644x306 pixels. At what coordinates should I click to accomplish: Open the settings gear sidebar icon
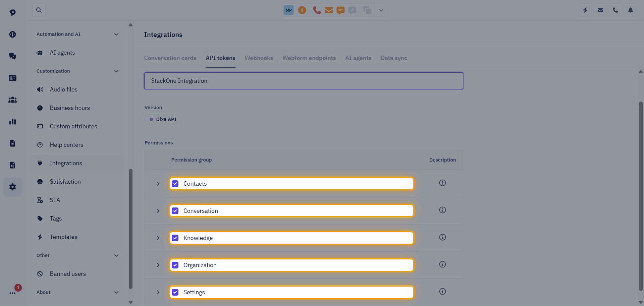point(12,187)
